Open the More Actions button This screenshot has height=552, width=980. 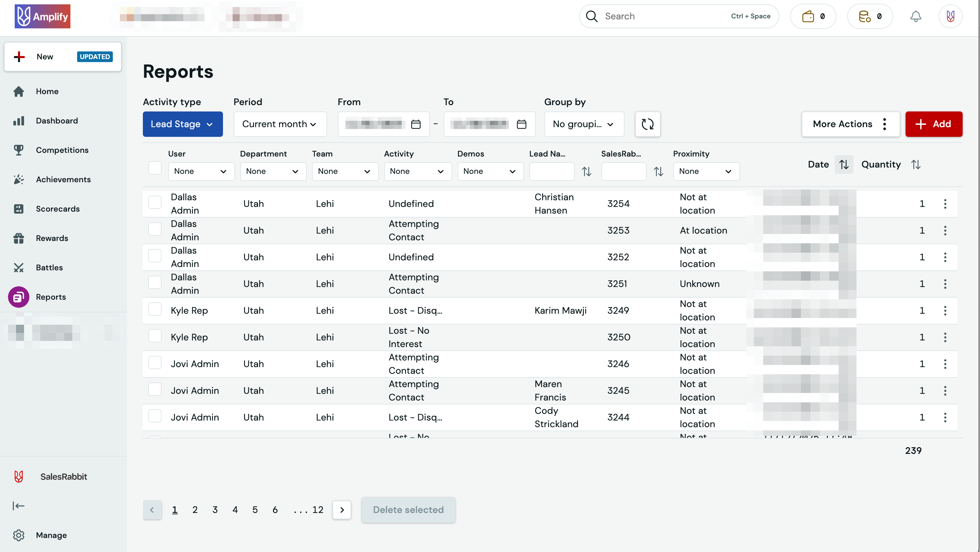coord(850,124)
